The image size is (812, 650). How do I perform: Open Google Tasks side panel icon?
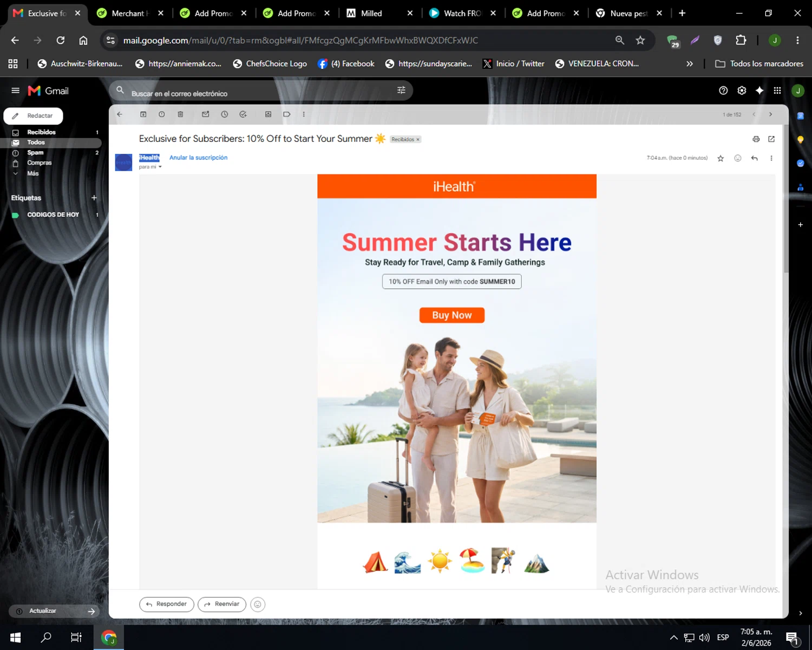click(801, 163)
